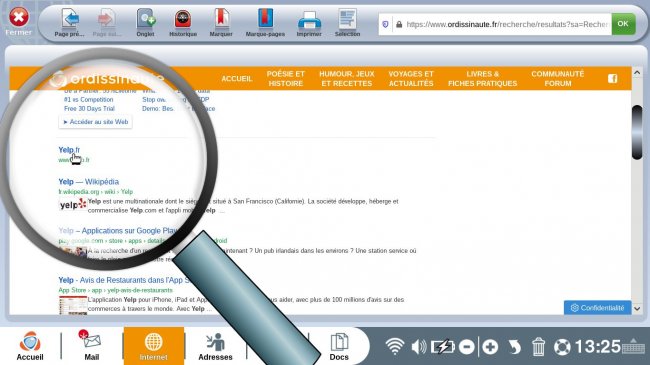The width and height of the screenshot is (650, 365).
Task: Open the Historique browsing history
Action: coord(183,23)
